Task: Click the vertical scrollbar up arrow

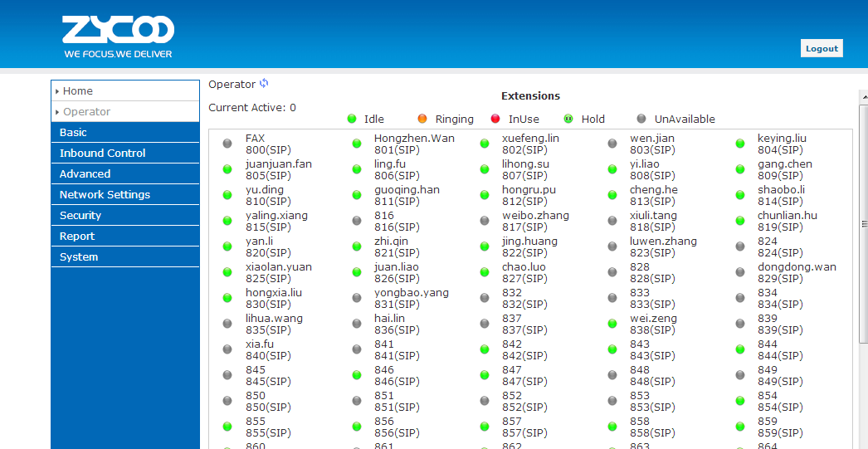Action: 863,96
